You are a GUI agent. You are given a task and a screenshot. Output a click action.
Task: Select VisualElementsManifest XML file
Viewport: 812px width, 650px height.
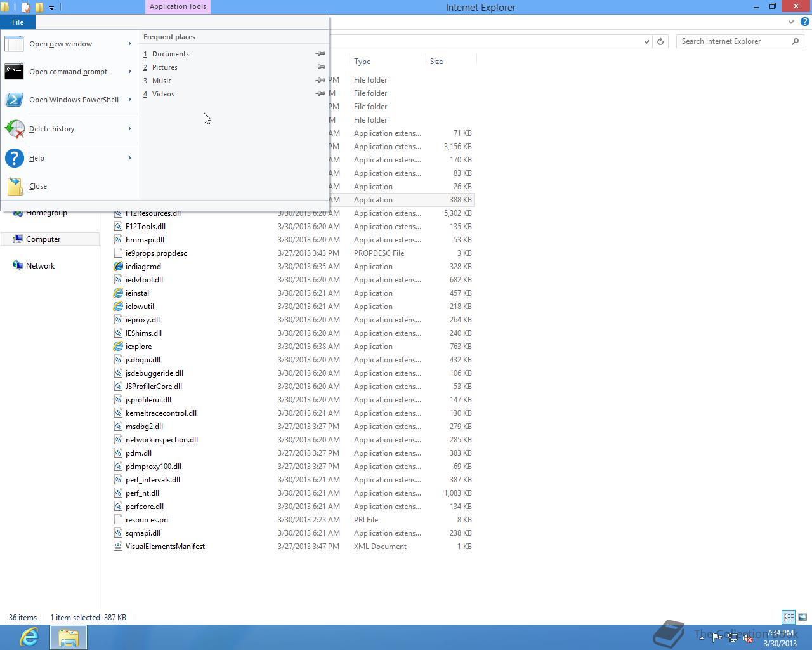coord(165,547)
